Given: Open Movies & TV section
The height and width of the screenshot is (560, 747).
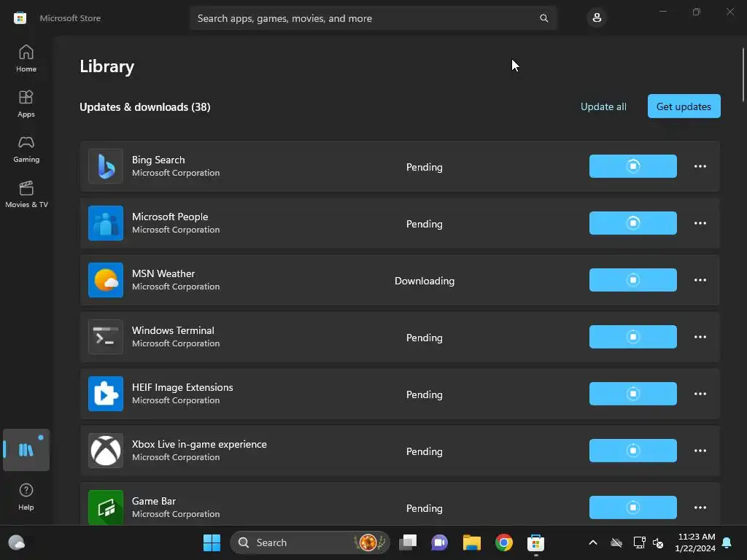Looking at the screenshot, I should coord(26,194).
